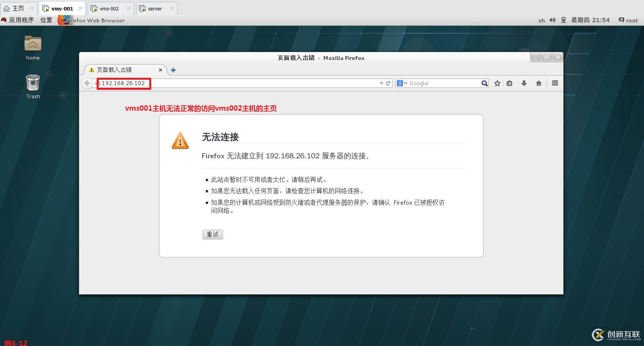The height and width of the screenshot is (346, 644).
Task: Close the Mozilla Firefox window
Action: pyautogui.click(x=558, y=58)
